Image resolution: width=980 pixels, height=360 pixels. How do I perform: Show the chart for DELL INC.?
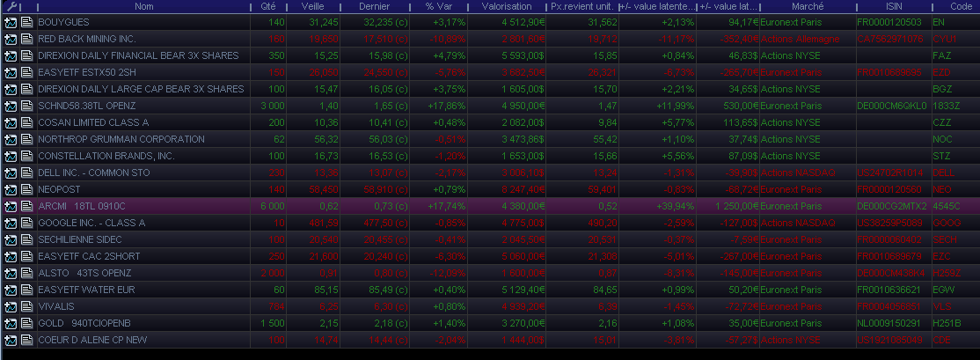click(10, 173)
